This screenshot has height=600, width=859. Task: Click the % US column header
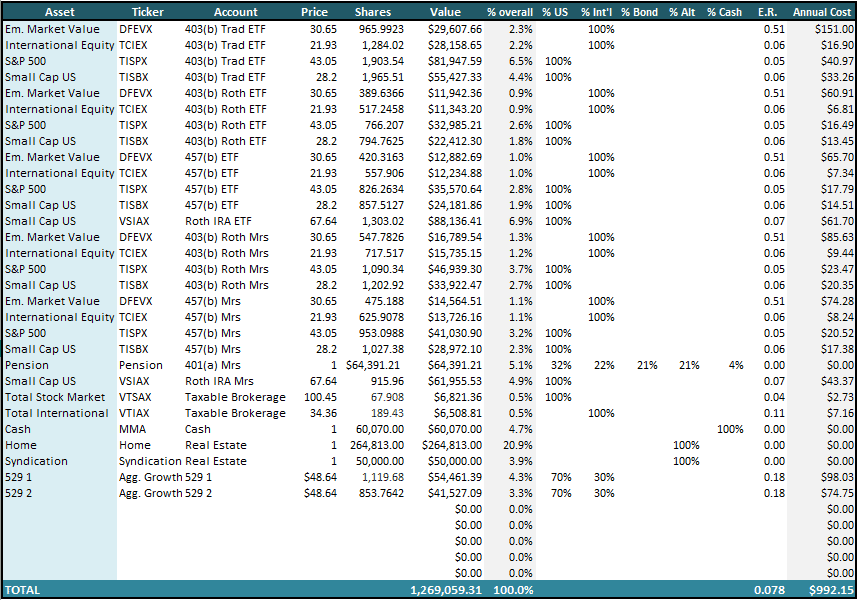click(x=555, y=12)
